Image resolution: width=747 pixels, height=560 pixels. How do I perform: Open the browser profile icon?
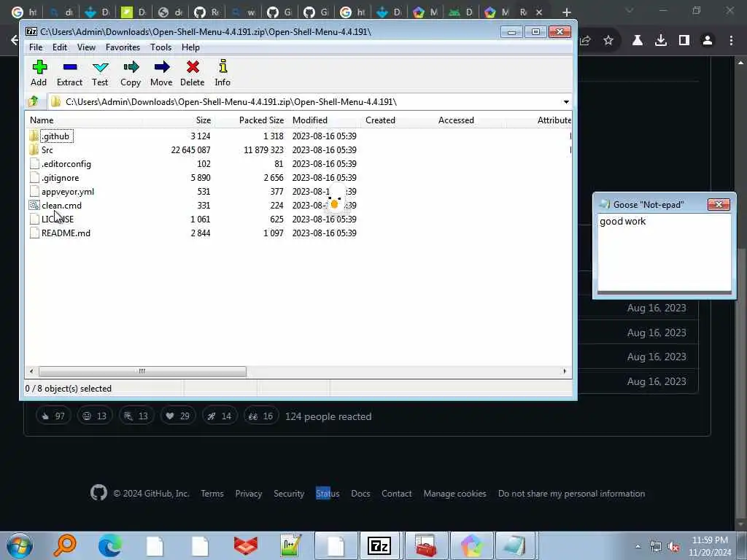[708, 41]
